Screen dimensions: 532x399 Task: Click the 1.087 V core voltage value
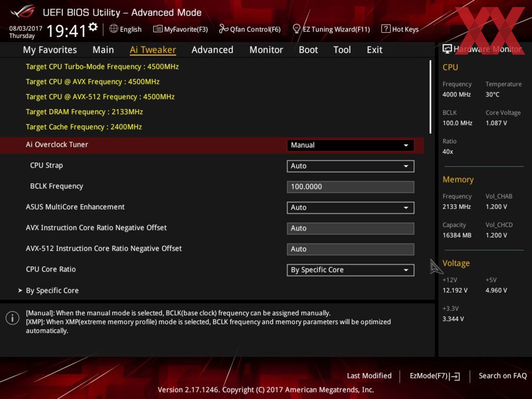tap(496, 123)
